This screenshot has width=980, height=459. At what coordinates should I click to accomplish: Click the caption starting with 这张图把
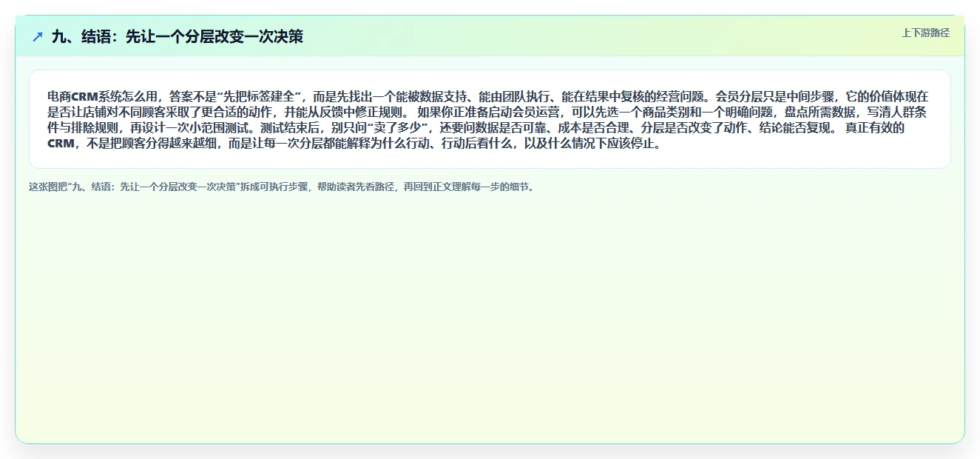point(281,187)
